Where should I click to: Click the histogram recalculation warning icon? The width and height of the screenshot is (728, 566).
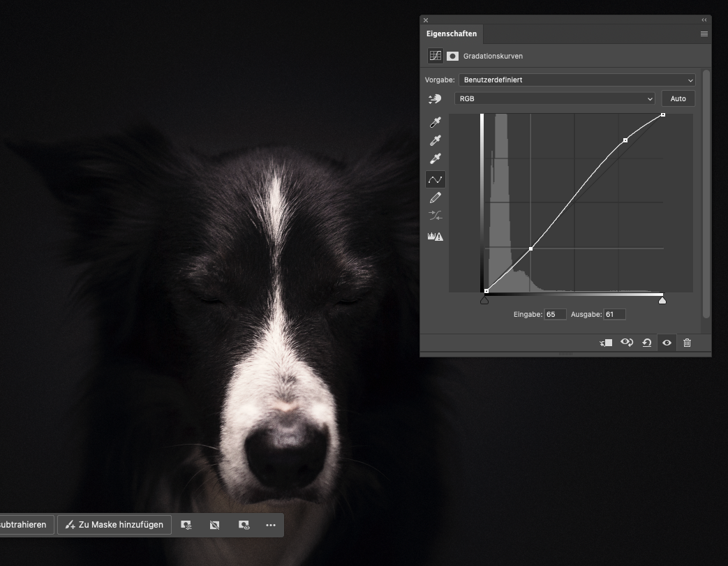click(x=436, y=237)
